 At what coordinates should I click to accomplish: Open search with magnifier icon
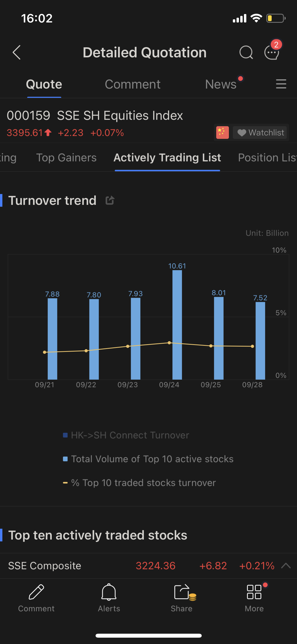click(x=246, y=52)
